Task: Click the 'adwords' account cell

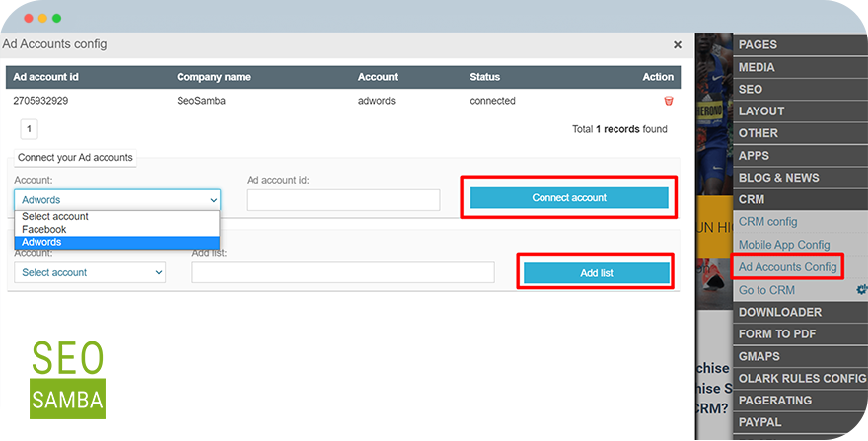Action: [x=377, y=101]
